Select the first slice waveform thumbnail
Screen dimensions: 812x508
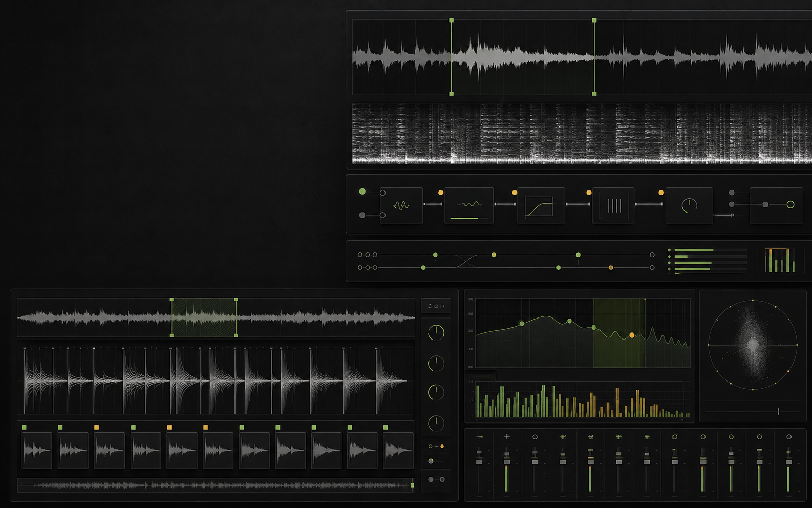click(36, 450)
